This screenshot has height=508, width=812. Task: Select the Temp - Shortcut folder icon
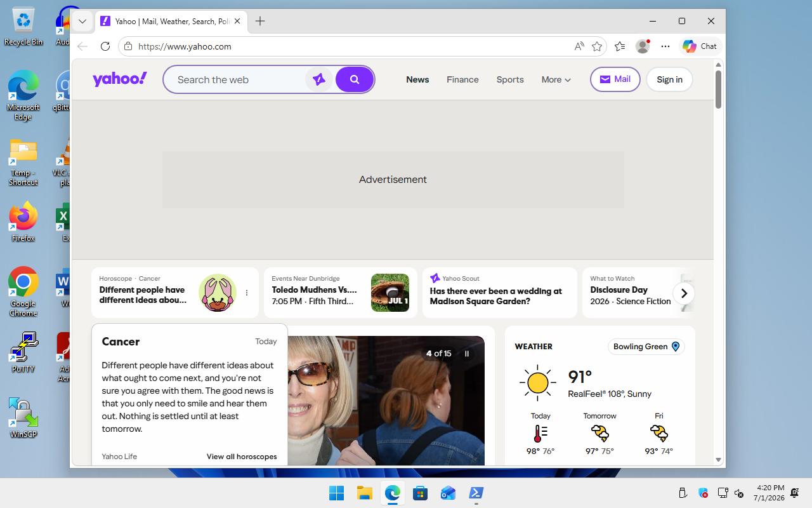[23, 163]
